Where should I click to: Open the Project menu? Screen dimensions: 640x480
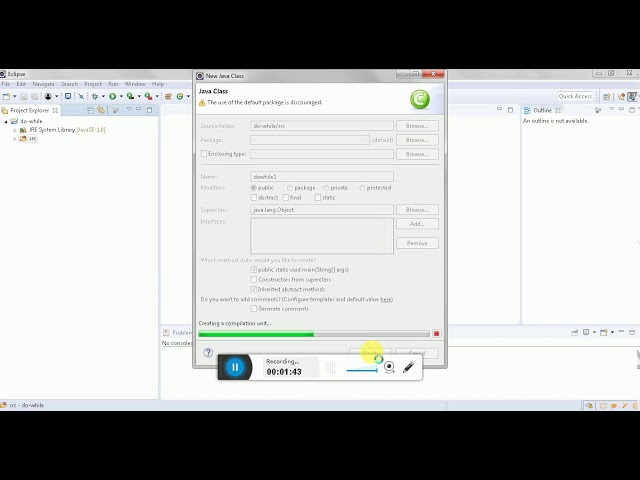tap(93, 84)
